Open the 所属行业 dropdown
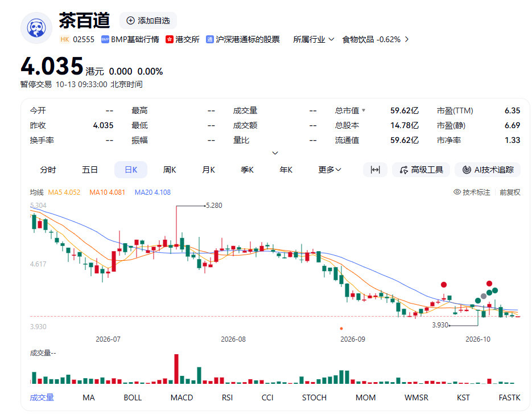This screenshot has width=532, height=414. point(314,39)
